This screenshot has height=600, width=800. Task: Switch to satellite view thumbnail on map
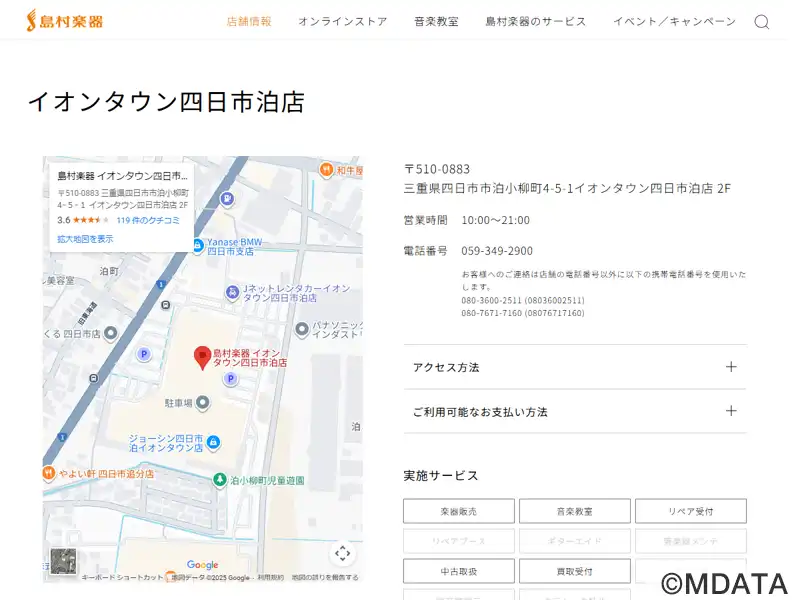pyautogui.click(x=63, y=561)
